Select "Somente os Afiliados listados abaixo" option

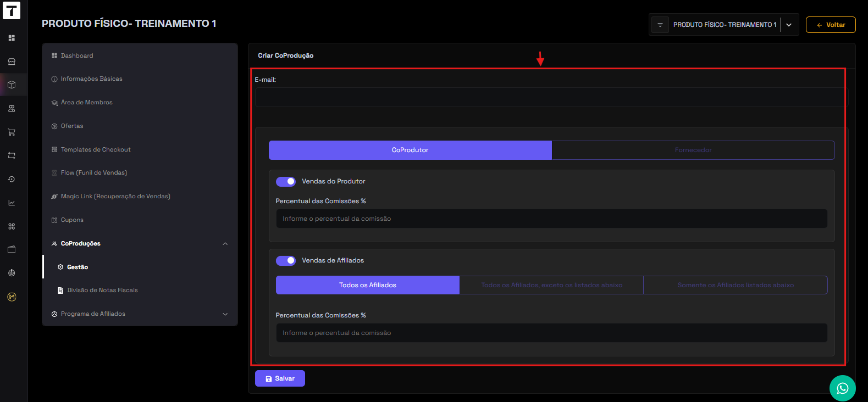(735, 285)
